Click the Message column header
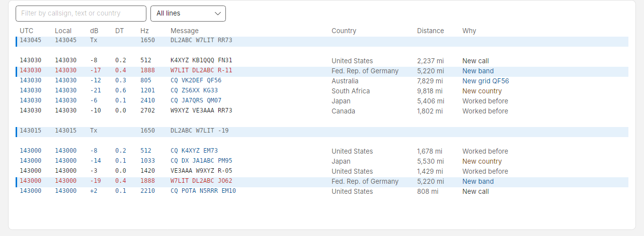The width and height of the screenshot is (644, 236). point(185,31)
